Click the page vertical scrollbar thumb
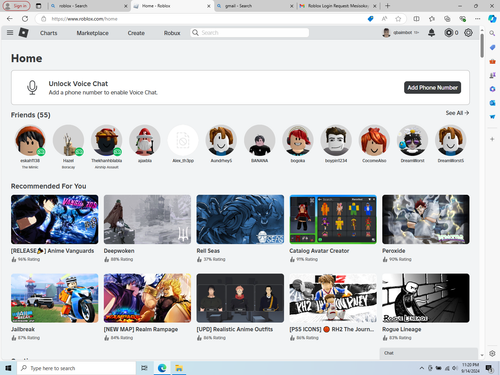This screenshot has height=375, width=500. coord(482,45)
